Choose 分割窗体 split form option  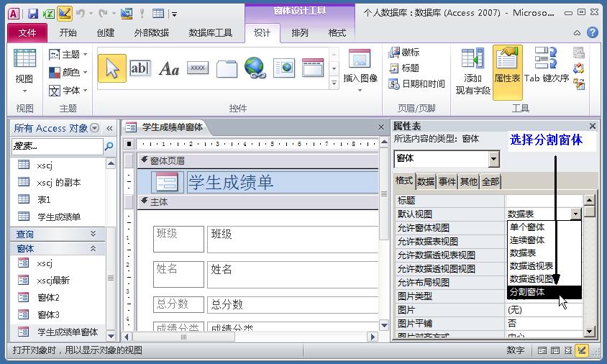pyautogui.click(x=544, y=292)
